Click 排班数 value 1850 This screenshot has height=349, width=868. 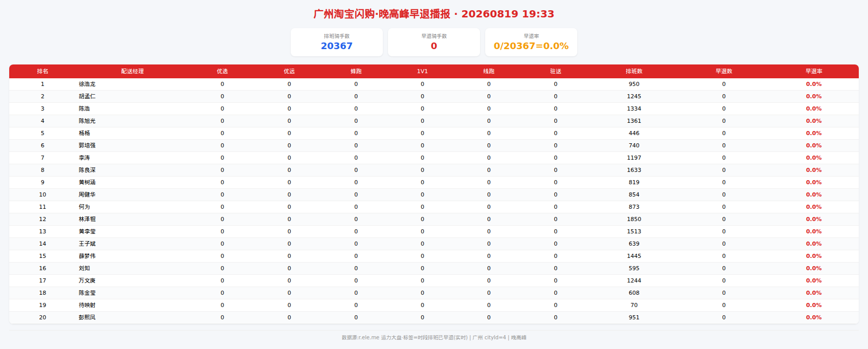click(x=634, y=219)
